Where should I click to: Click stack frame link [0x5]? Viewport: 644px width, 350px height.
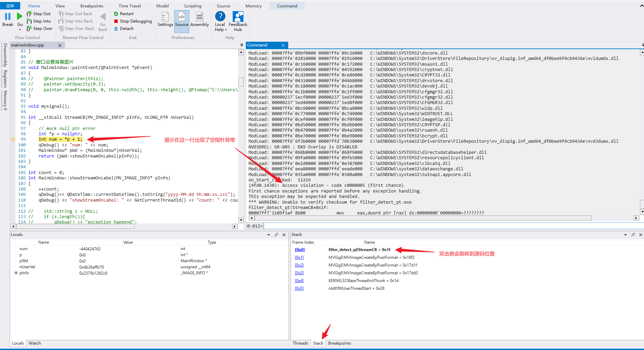pos(299,288)
